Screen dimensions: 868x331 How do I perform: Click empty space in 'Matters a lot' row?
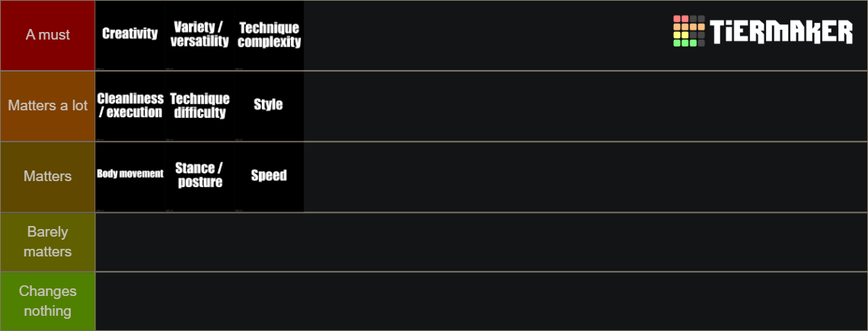tap(585, 107)
